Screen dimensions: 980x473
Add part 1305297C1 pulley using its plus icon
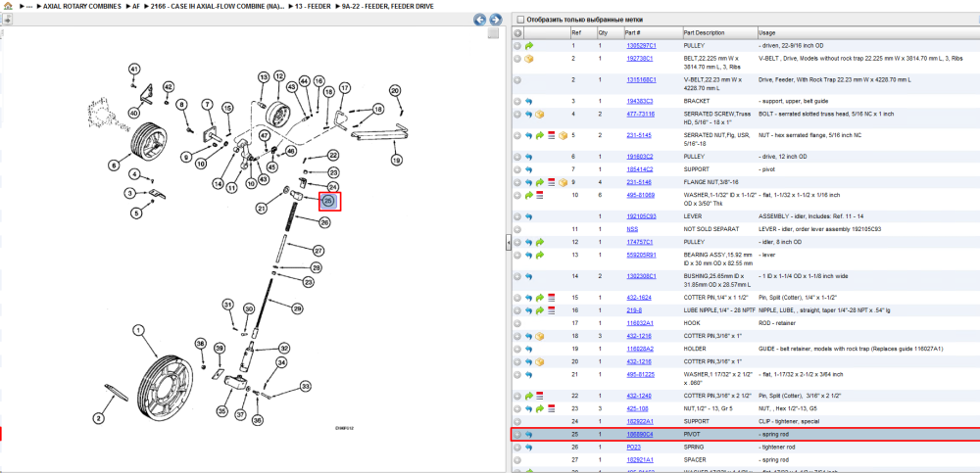(517, 46)
